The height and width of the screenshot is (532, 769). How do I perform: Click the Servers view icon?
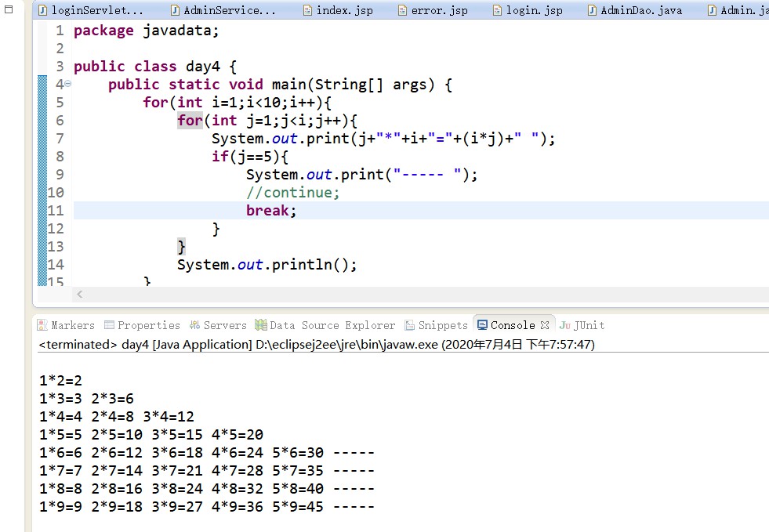click(x=194, y=325)
